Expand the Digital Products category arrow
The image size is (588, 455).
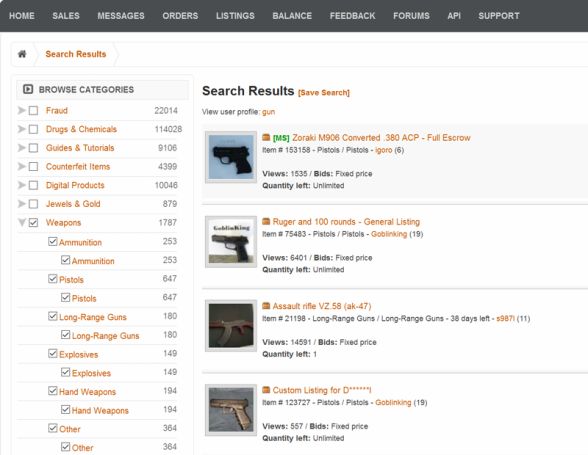click(22, 185)
